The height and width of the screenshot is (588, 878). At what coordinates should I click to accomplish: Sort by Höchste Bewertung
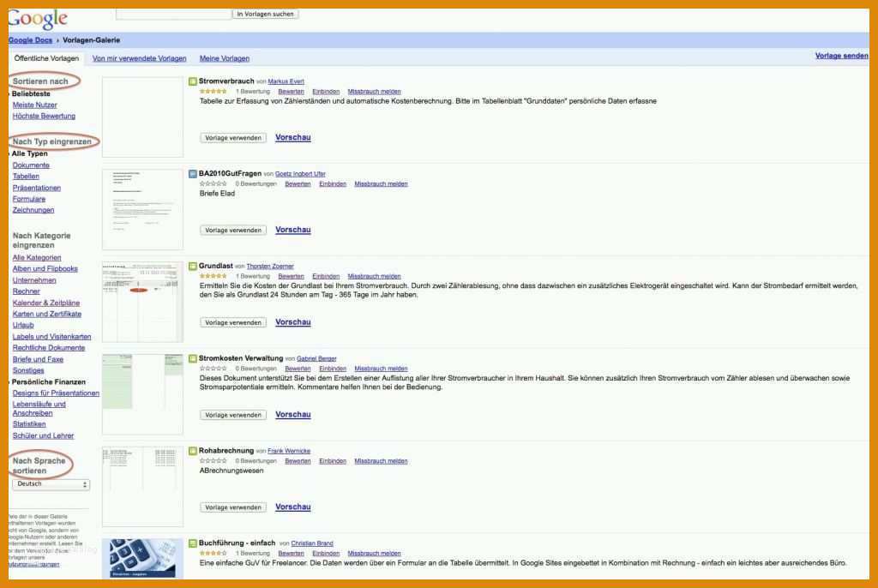pyautogui.click(x=44, y=117)
